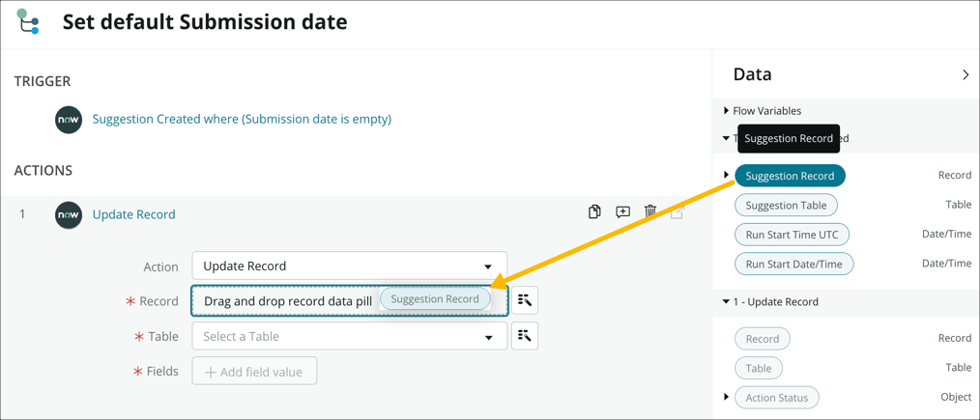The height and width of the screenshot is (420, 980).
Task: Open the Action dropdown showing Update Record
Action: point(349,266)
